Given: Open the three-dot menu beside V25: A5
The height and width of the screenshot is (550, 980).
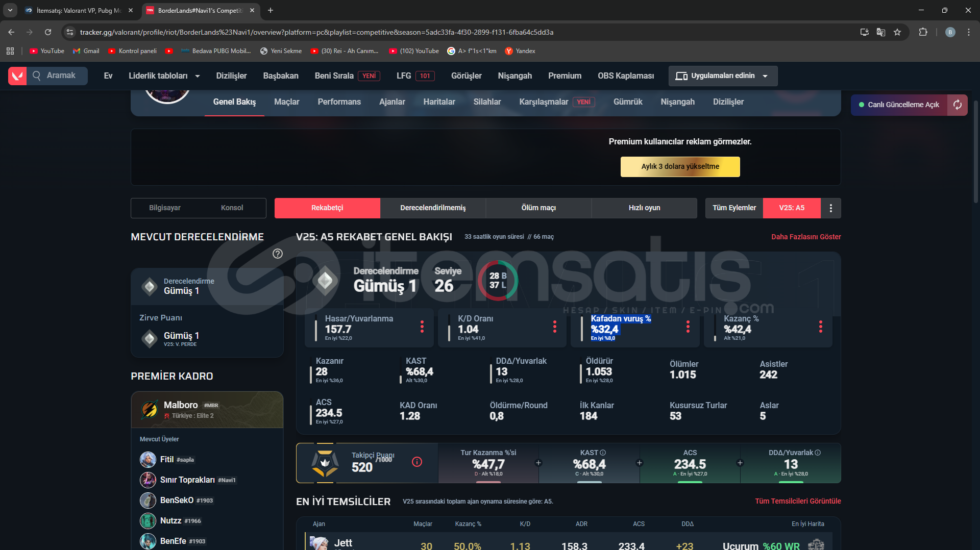Looking at the screenshot, I should (x=831, y=208).
